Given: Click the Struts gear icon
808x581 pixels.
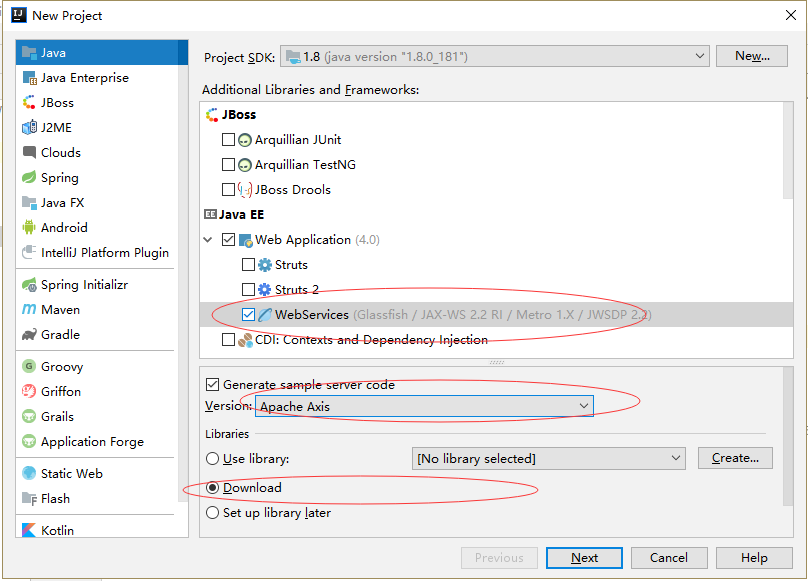Looking at the screenshot, I should pos(265,265).
